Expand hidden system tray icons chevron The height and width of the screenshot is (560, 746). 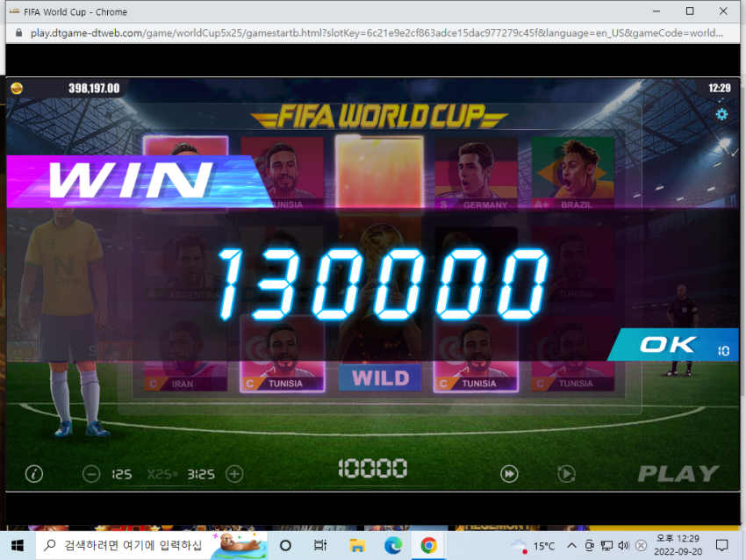point(571,546)
